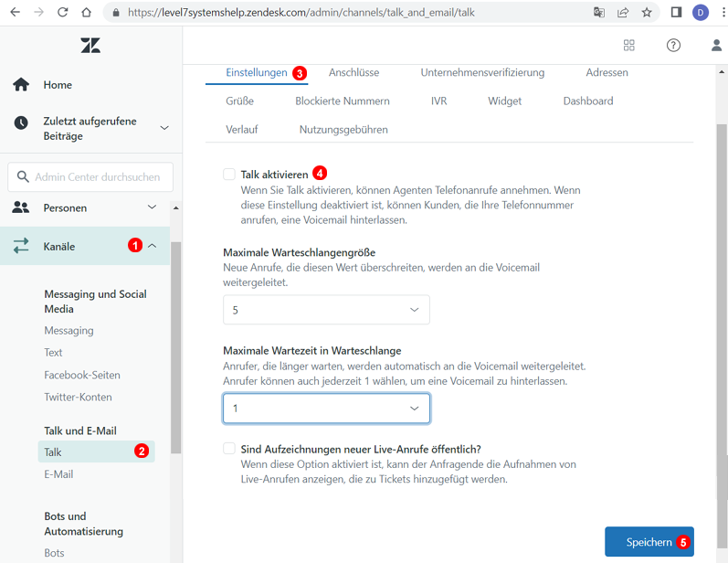Click the main page vertical scrollbar

[x=722, y=335]
